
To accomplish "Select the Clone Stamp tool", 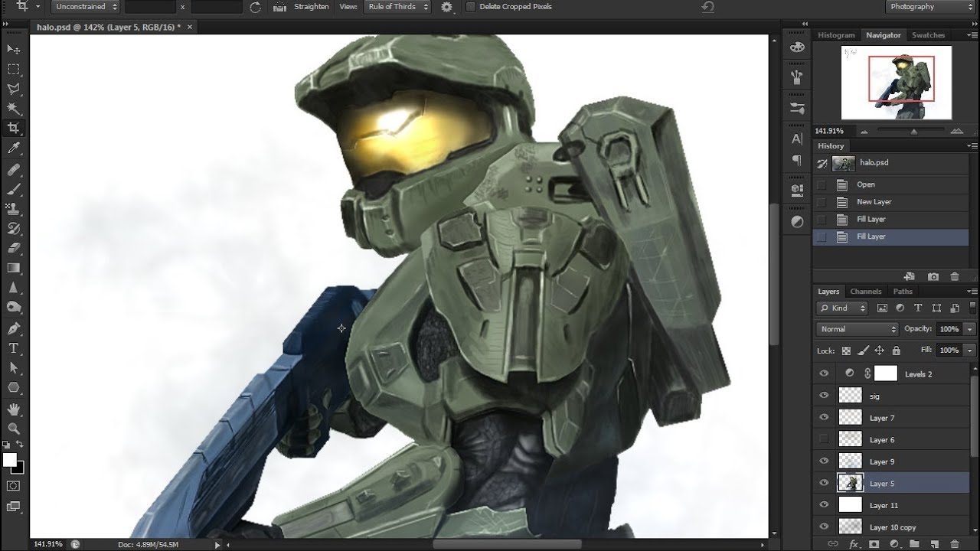I will tap(13, 208).
